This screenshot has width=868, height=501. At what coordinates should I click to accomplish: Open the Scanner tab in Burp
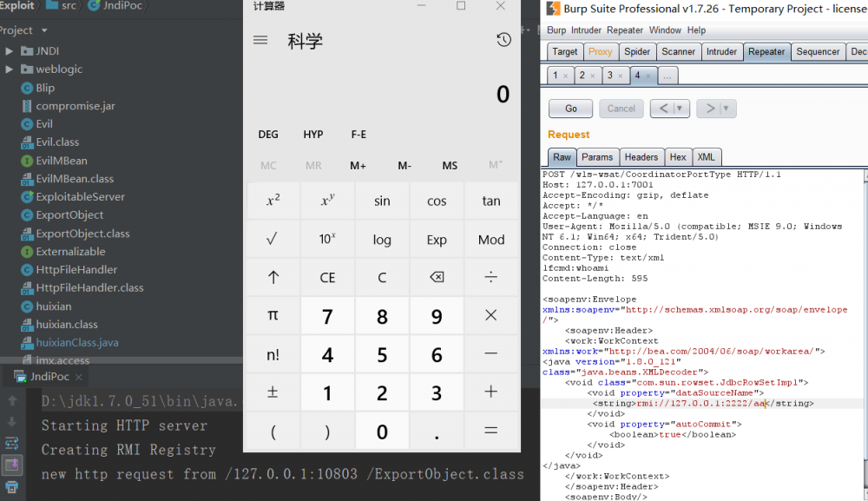678,51
